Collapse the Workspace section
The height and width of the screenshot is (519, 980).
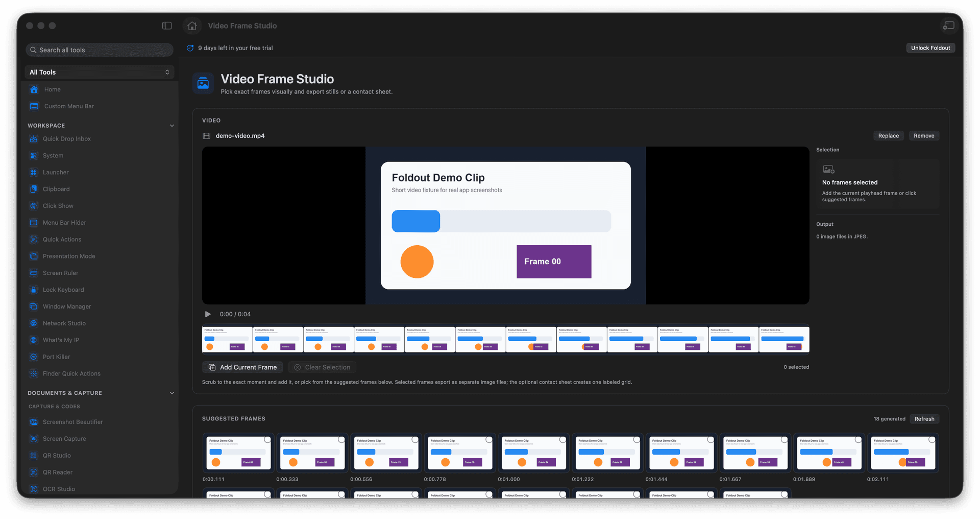point(171,126)
